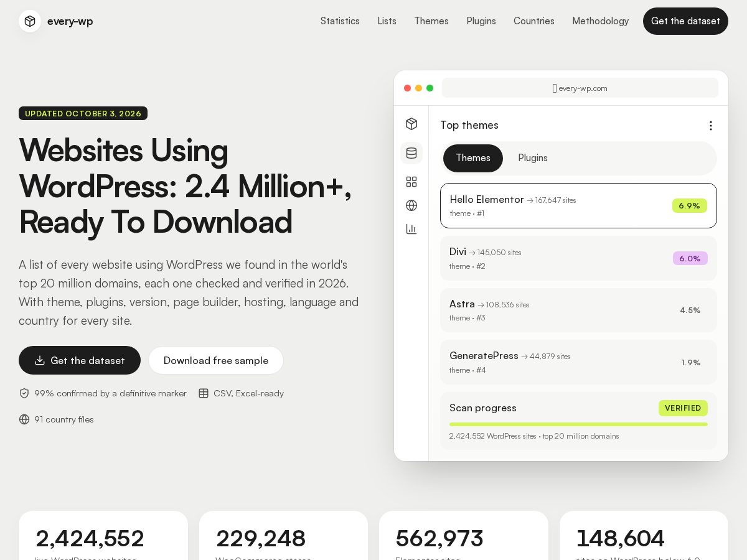This screenshot has width=747, height=560.
Task: Open Lists in the top navigation
Action: (387, 21)
